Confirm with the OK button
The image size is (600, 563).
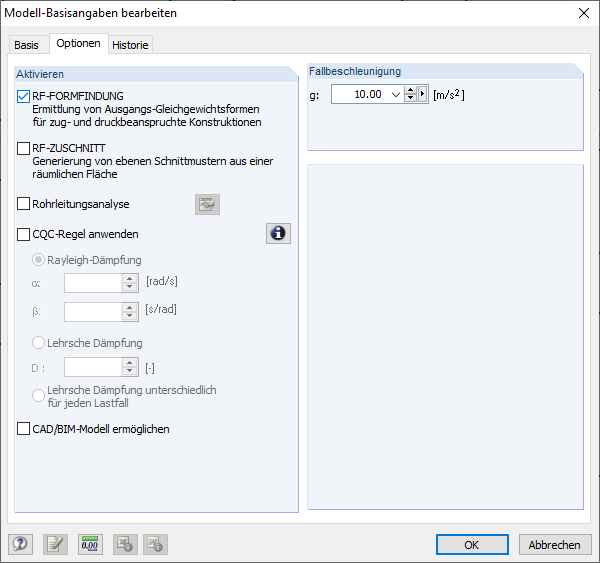click(472, 545)
